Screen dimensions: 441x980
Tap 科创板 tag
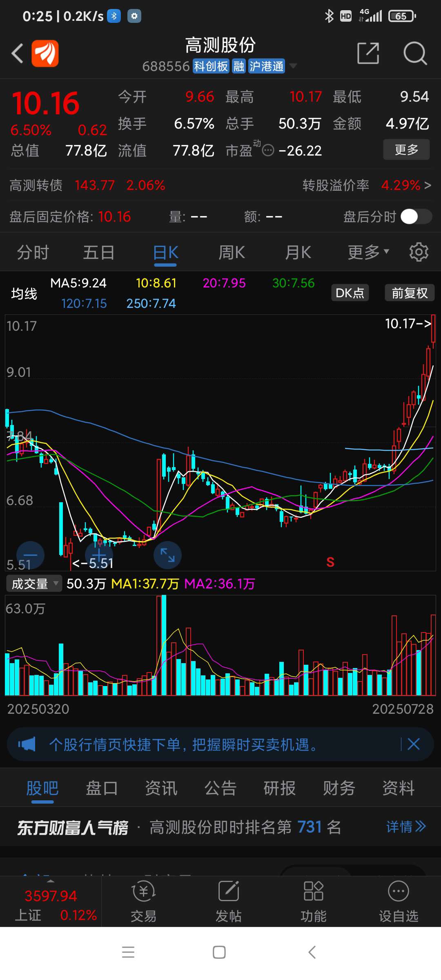coord(211,66)
